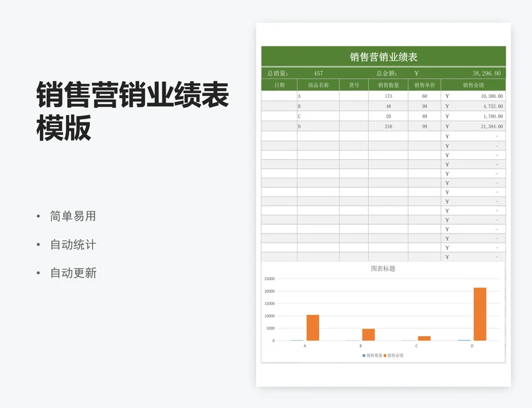The height and width of the screenshot is (408, 532).
Task: Click the 销售营销业绩表模版 heading
Action: pyautogui.click(x=132, y=111)
